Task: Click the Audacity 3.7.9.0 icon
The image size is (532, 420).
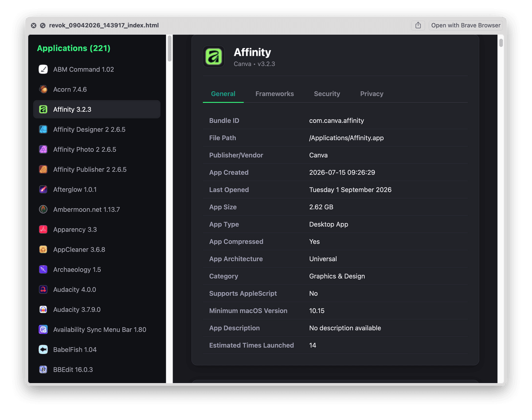Action: click(43, 310)
